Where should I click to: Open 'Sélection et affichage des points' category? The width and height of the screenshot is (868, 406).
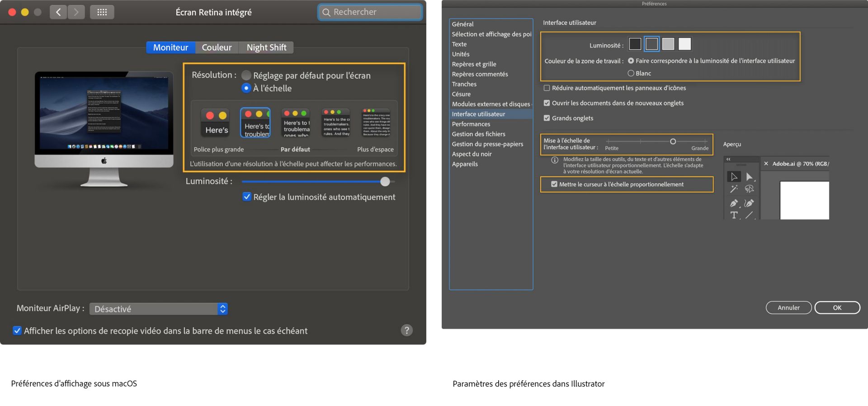(491, 34)
